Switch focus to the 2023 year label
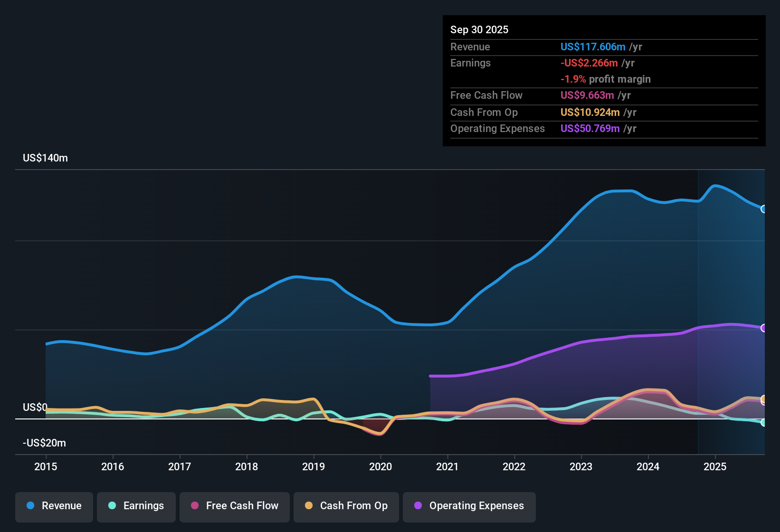 pos(581,467)
